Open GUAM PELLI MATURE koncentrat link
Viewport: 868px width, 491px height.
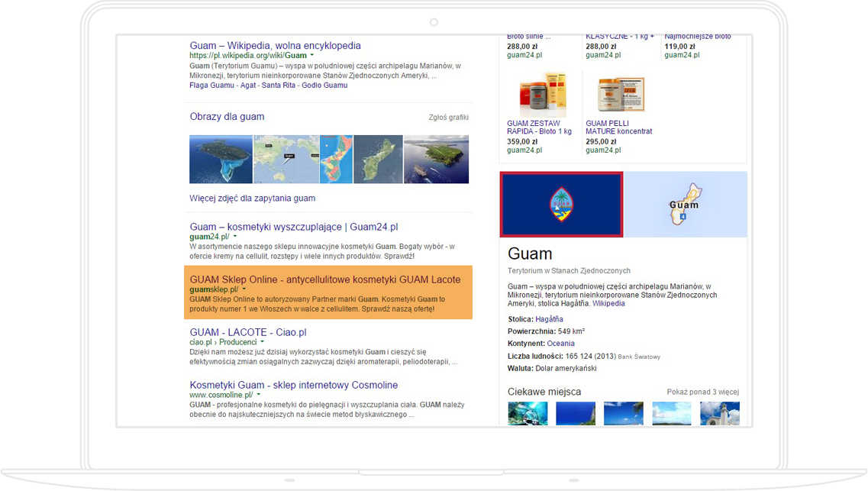(x=619, y=128)
